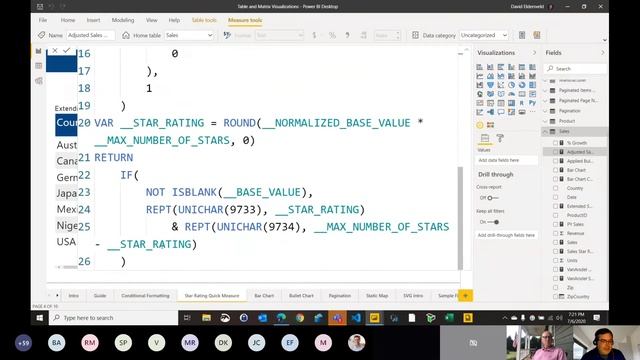Viewport: 640px width, 360px height.
Task: Open Google Chrome from taskbar
Action: tap(300, 318)
